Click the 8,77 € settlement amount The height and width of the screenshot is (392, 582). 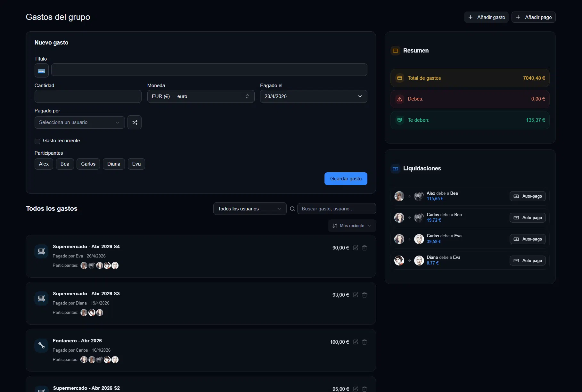(x=433, y=263)
